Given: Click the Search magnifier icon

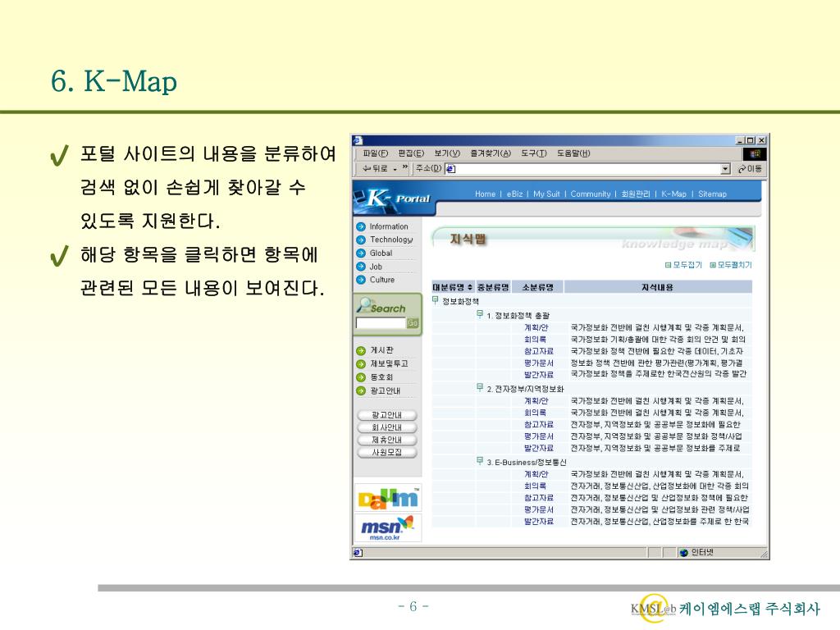Looking at the screenshot, I should (x=364, y=305).
